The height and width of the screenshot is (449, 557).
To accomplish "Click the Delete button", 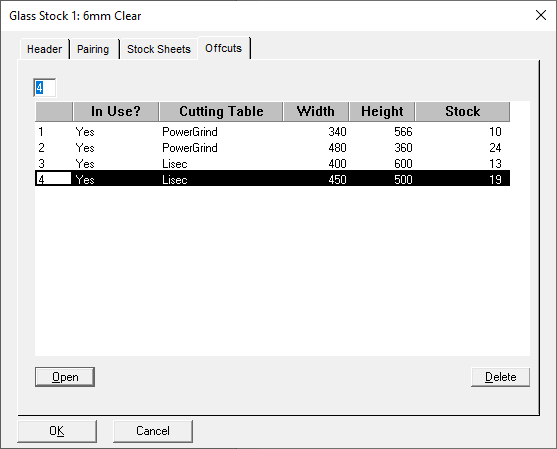I will [x=500, y=377].
